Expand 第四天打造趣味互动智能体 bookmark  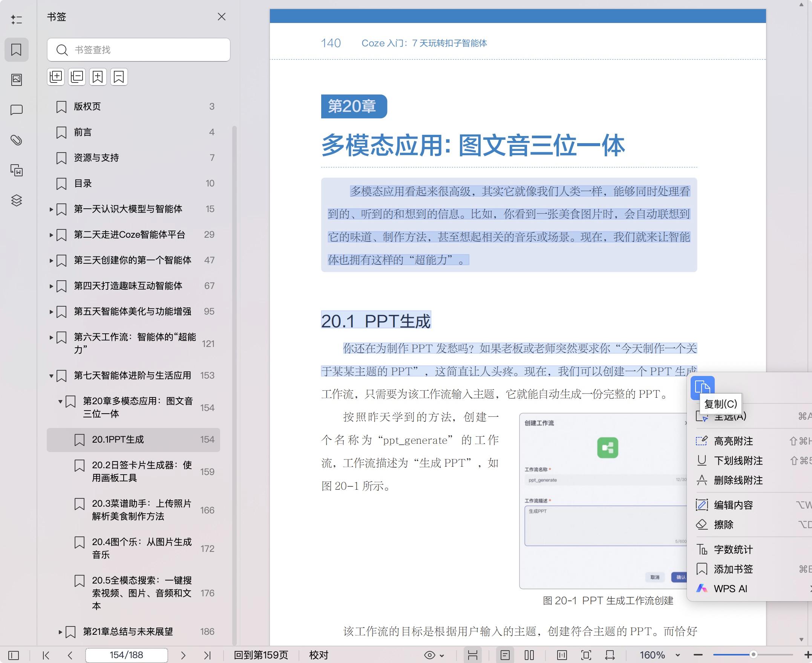click(51, 286)
